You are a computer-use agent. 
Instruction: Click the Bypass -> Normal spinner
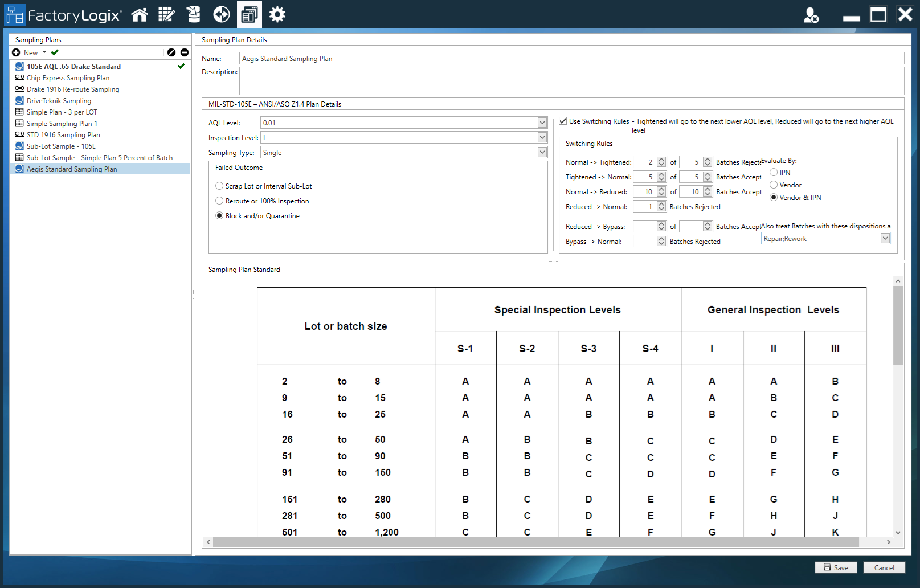point(661,241)
